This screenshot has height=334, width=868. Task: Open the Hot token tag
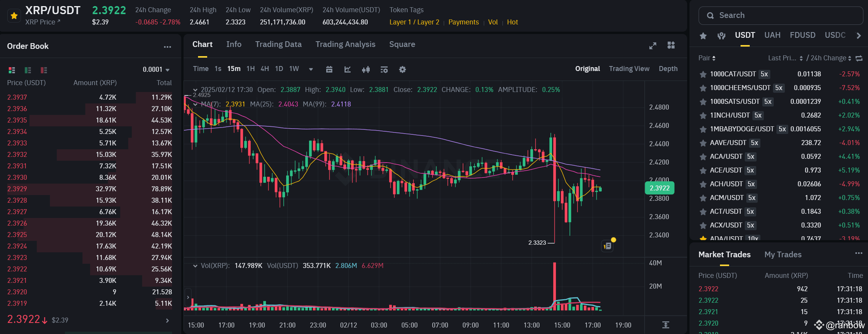pyautogui.click(x=512, y=22)
